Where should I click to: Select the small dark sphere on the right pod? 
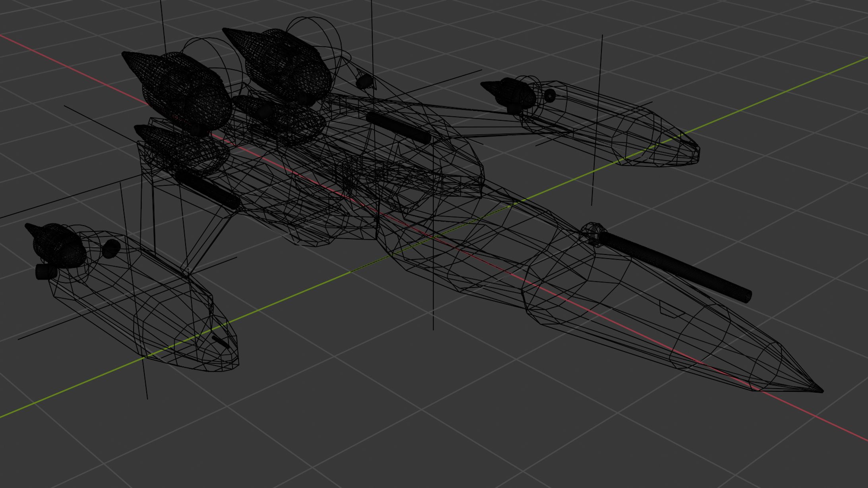(550, 95)
